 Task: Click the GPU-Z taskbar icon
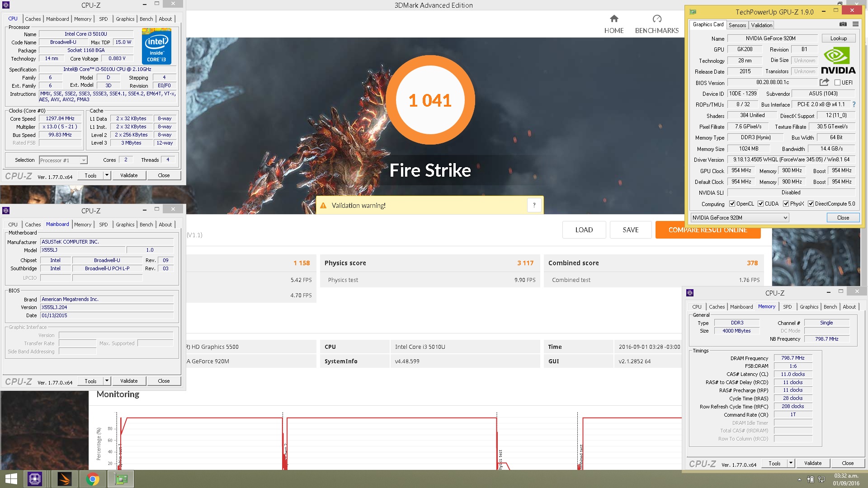click(121, 479)
